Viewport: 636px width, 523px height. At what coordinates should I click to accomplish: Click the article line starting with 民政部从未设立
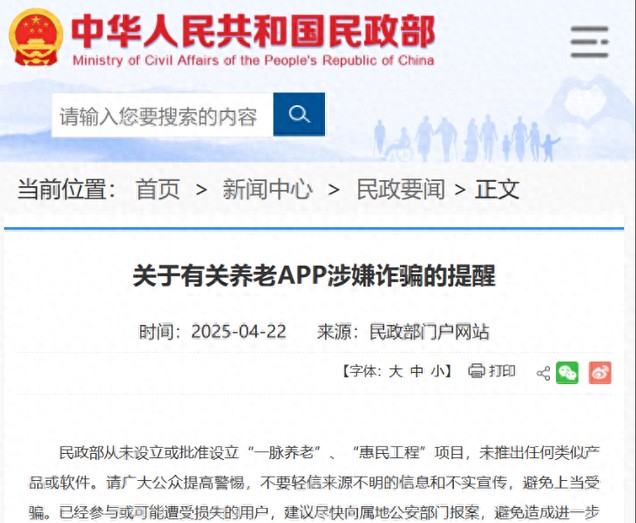click(329, 452)
